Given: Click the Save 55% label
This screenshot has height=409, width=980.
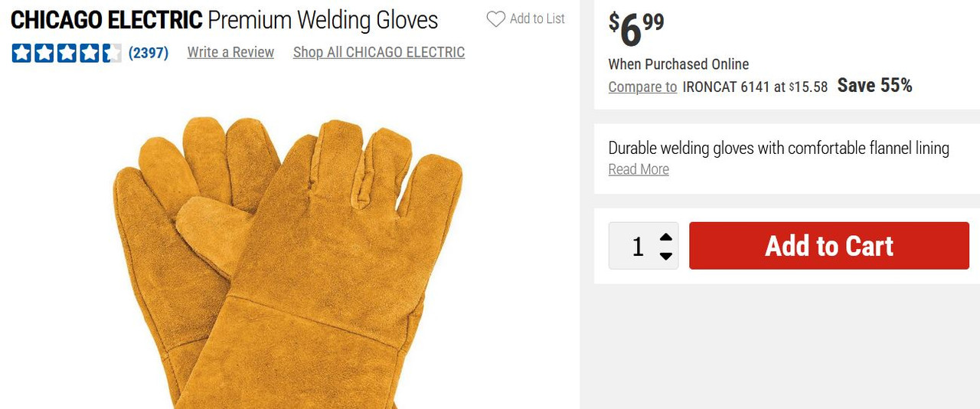Looking at the screenshot, I should [x=875, y=86].
